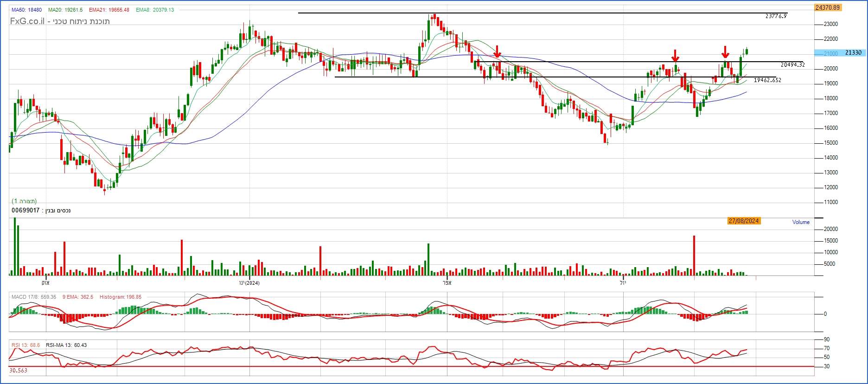The width and height of the screenshot is (868, 384).
Task: Open the MACD 17/8 indicator label
Action: pos(33,297)
